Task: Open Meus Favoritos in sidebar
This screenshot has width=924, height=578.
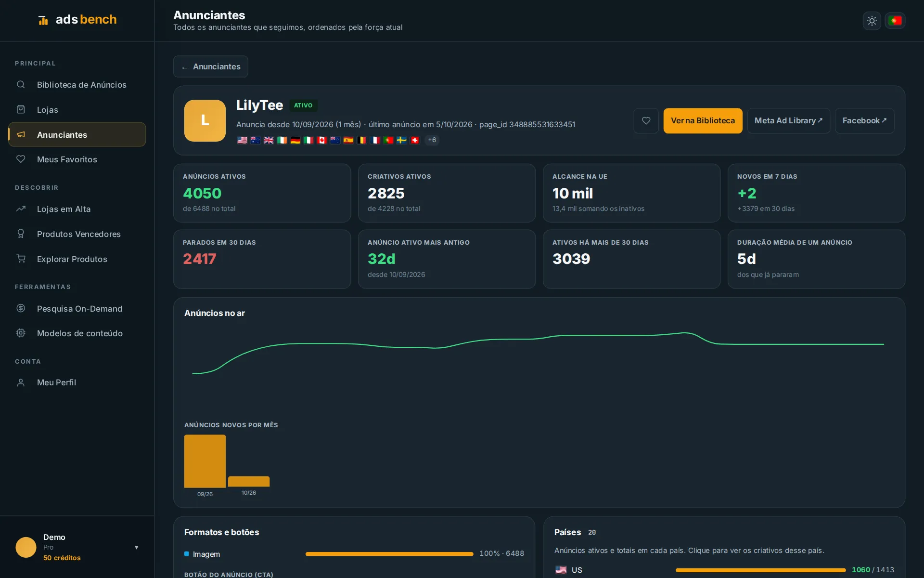Action: pyautogui.click(x=77, y=159)
